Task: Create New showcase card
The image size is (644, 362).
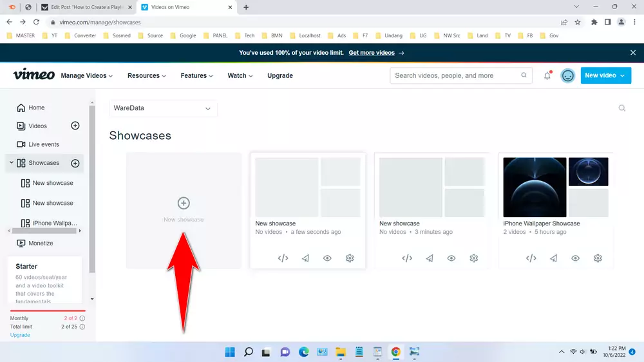Action: point(184,211)
